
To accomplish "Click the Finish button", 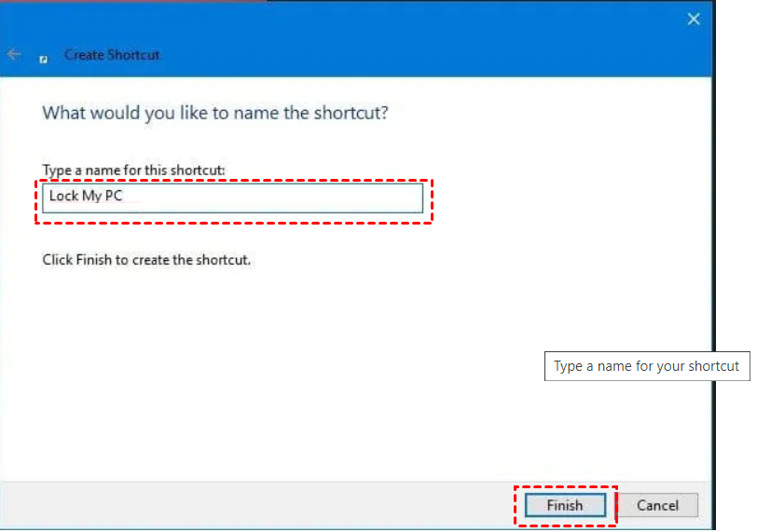I will (565, 505).
